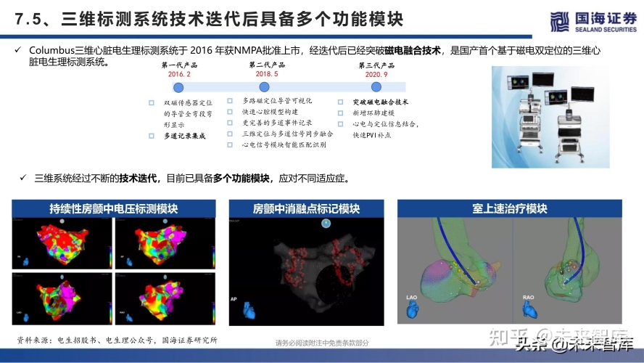
Task: Click the red 2020.9 date text
Action: [376, 74]
